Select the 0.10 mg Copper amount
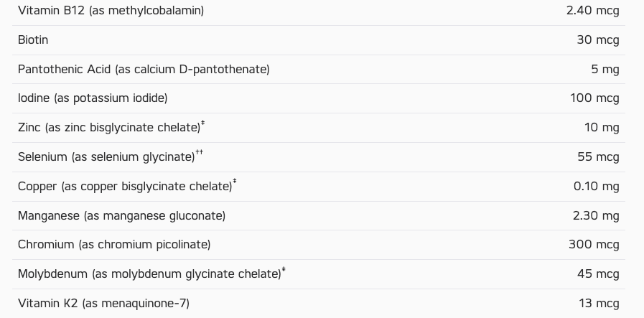The image size is (644, 318). coord(596,187)
